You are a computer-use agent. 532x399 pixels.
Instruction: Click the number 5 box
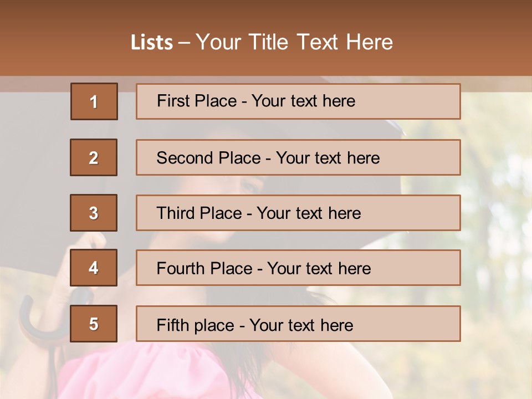click(x=94, y=324)
